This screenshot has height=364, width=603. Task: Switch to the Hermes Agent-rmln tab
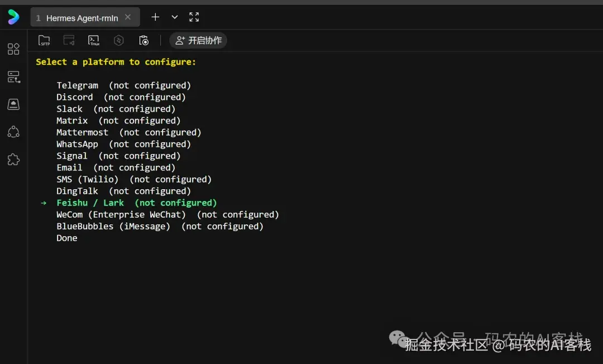click(85, 18)
